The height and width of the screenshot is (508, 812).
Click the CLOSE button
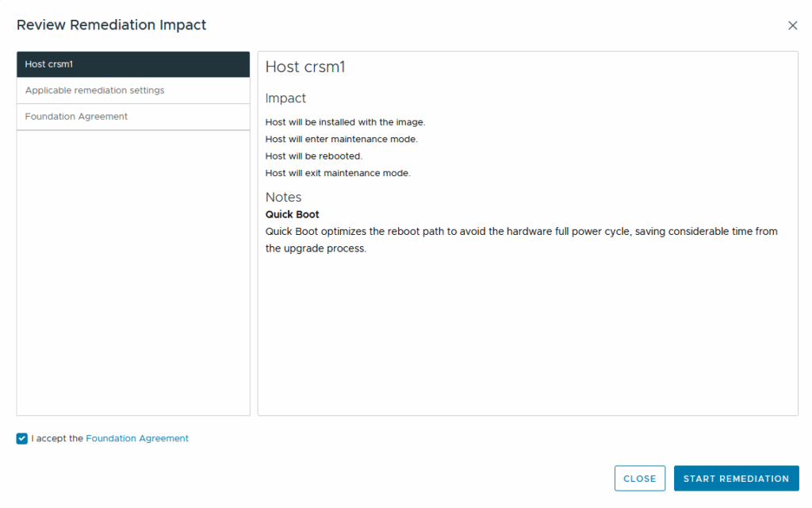[x=640, y=479]
